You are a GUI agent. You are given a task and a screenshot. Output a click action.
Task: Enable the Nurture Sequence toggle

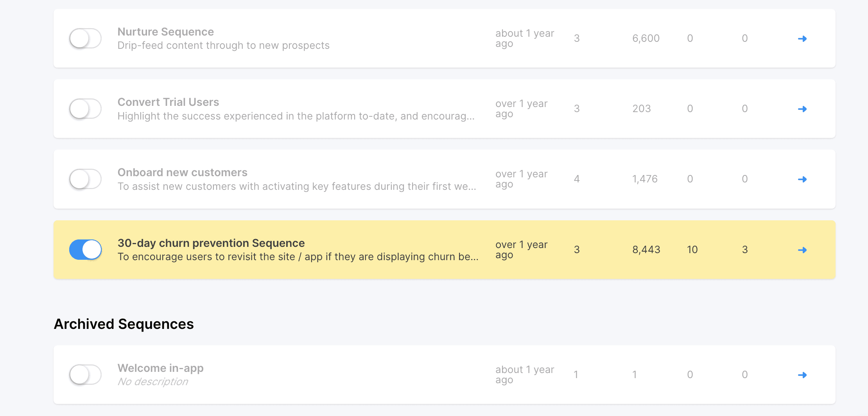tap(85, 38)
